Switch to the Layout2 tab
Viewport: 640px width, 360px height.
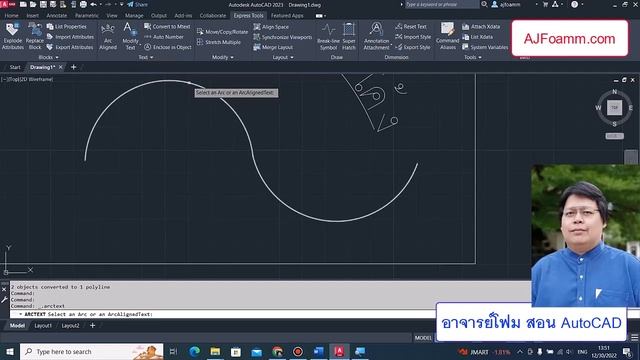tap(70, 326)
